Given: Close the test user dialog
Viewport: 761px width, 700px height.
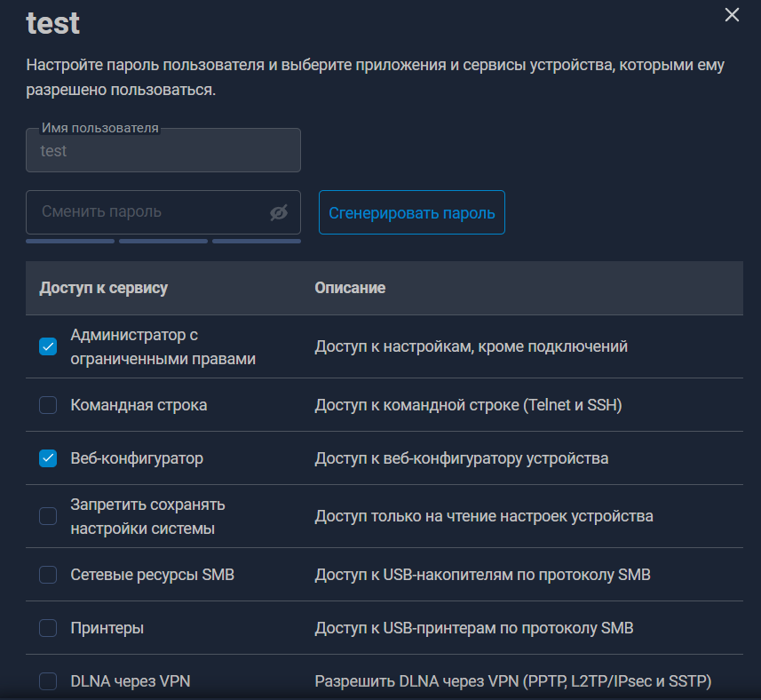Looking at the screenshot, I should [732, 15].
